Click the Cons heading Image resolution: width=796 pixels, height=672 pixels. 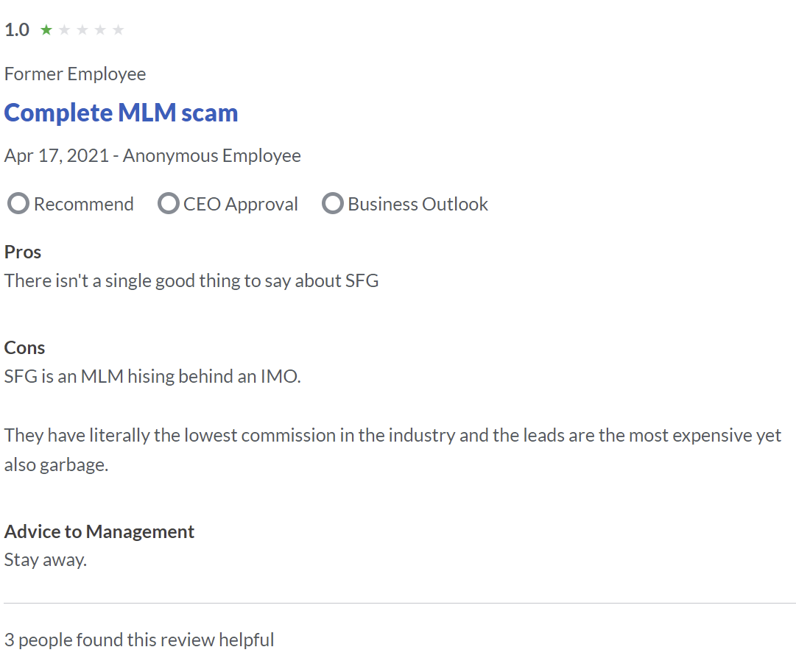click(24, 347)
